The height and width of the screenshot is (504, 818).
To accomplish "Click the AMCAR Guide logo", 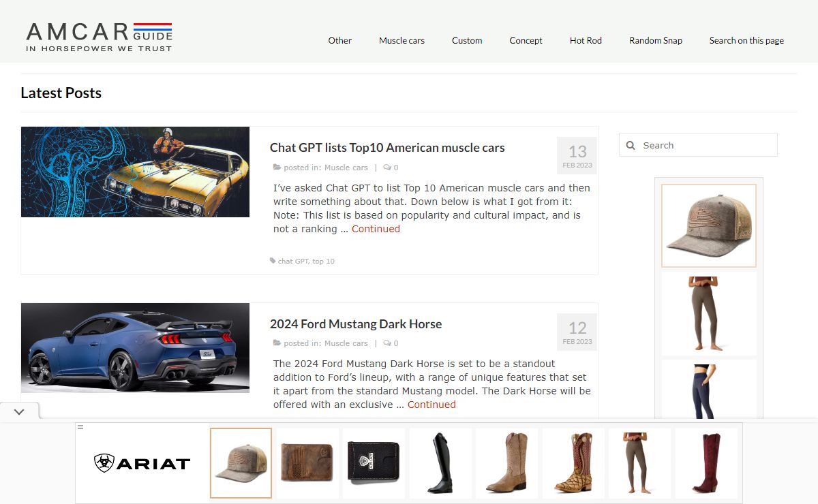I will (99, 37).
